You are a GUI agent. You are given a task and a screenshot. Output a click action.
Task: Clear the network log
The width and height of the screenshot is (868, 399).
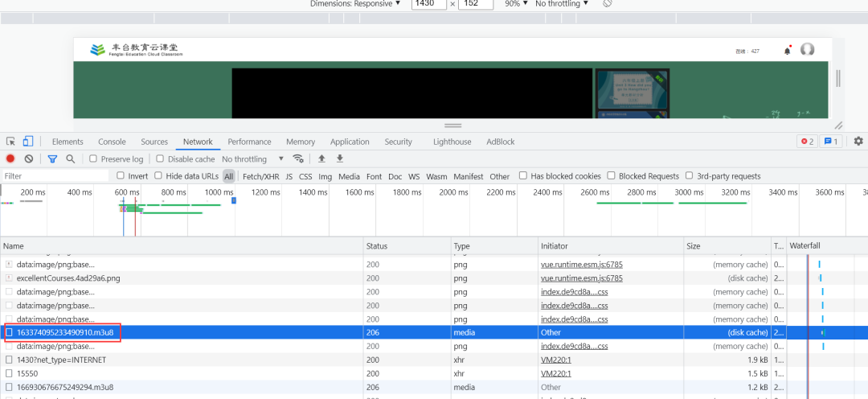click(29, 159)
